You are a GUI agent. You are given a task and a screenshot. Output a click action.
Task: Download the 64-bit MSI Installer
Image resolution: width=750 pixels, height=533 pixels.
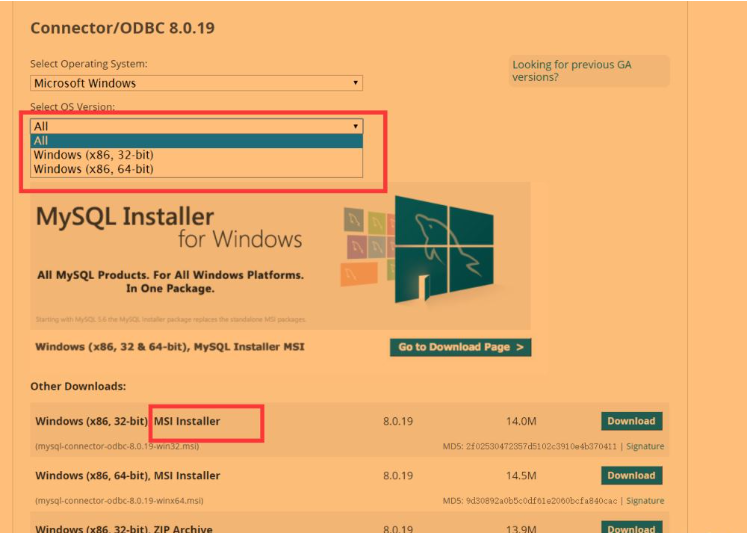coord(631,476)
